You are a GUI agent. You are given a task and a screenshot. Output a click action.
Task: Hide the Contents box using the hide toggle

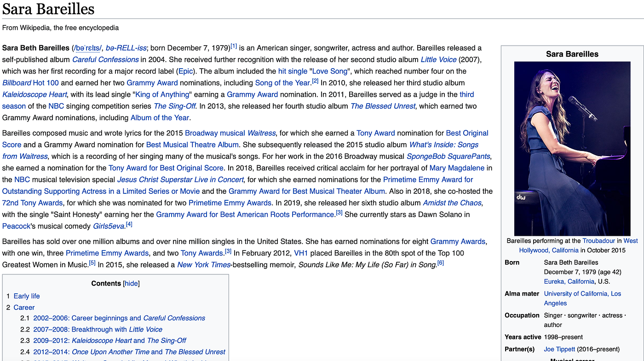click(131, 283)
